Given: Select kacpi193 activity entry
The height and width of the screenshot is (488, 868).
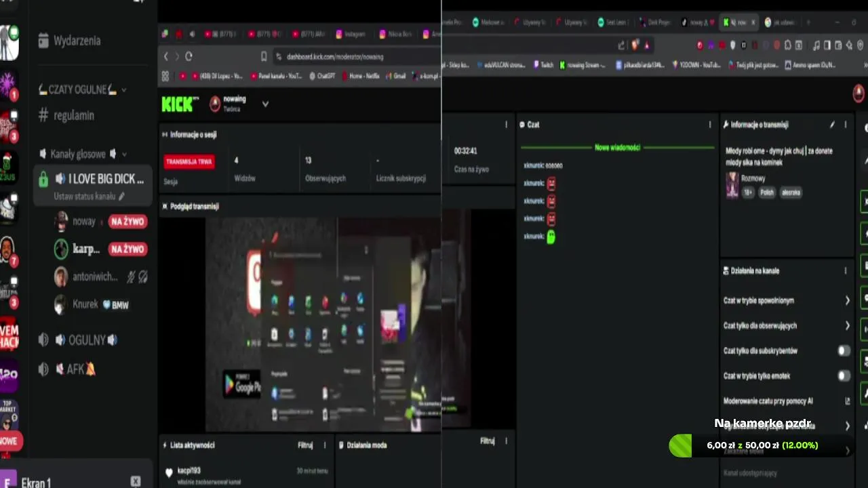Looking at the screenshot, I should pyautogui.click(x=248, y=475).
